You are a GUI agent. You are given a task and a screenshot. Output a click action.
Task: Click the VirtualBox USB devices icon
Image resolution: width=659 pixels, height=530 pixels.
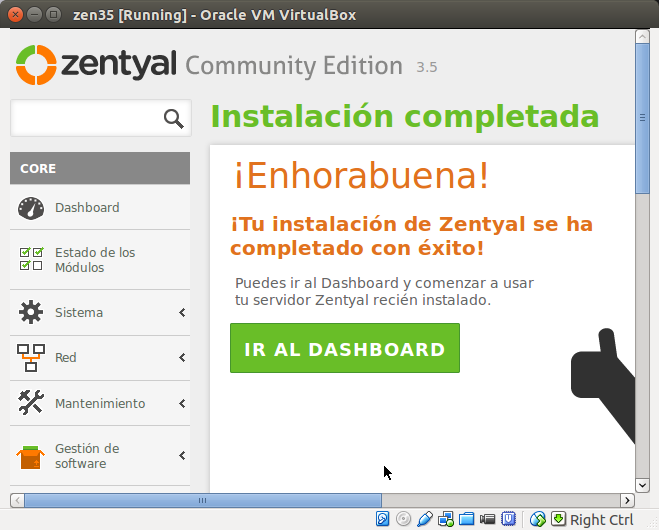coord(424,519)
